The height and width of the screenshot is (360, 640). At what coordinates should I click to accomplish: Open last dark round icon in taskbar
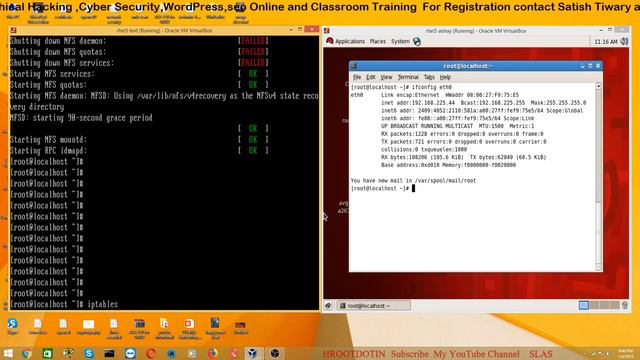point(275,353)
